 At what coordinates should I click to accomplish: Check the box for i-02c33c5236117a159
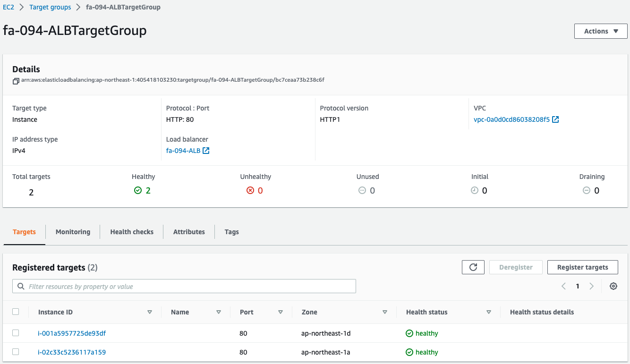pos(16,352)
